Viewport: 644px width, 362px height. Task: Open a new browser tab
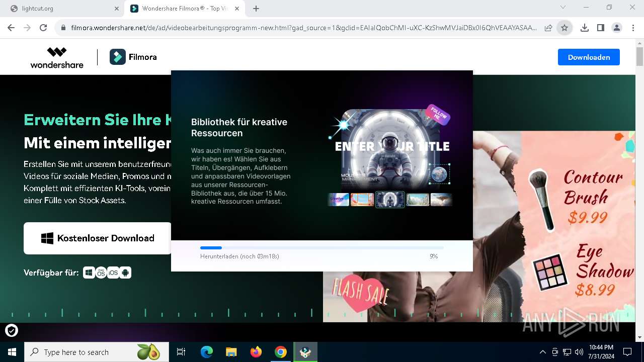(x=256, y=9)
